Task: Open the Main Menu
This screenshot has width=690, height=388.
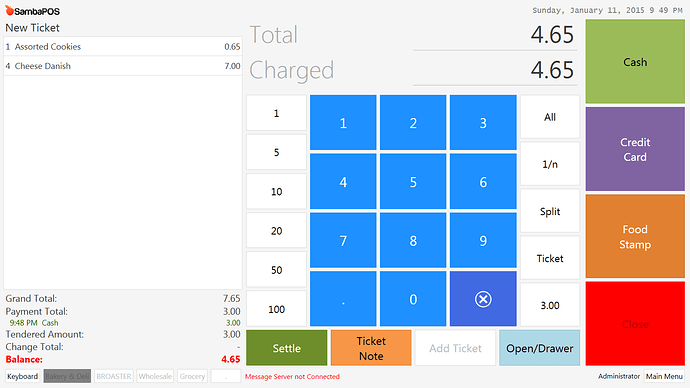Action: pos(664,376)
